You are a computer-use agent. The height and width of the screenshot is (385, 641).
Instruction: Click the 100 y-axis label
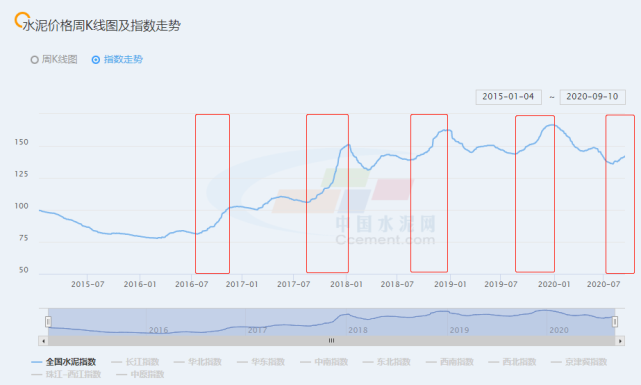(22, 206)
